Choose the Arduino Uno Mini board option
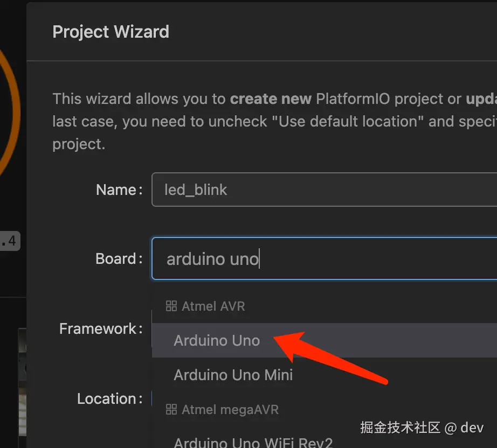 [x=233, y=375]
